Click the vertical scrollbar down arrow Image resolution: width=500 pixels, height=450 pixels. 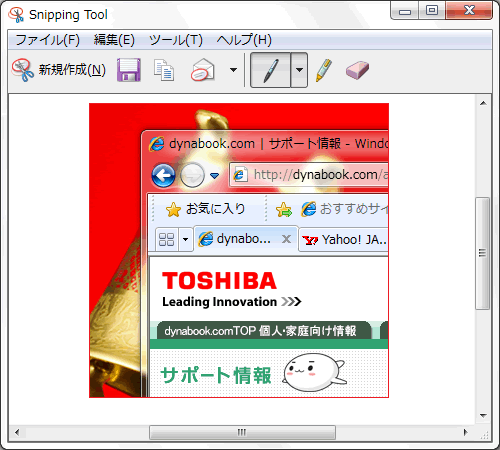[483, 416]
